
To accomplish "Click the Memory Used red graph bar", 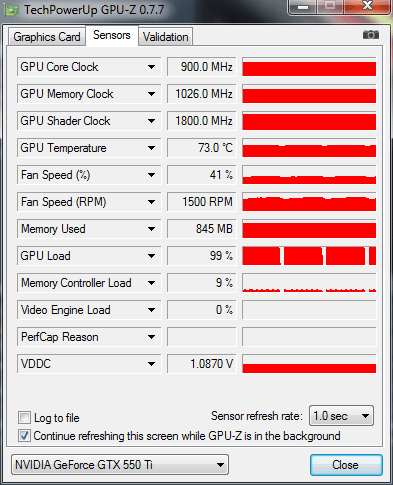I will pyautogui.click(x=309, y=229).
